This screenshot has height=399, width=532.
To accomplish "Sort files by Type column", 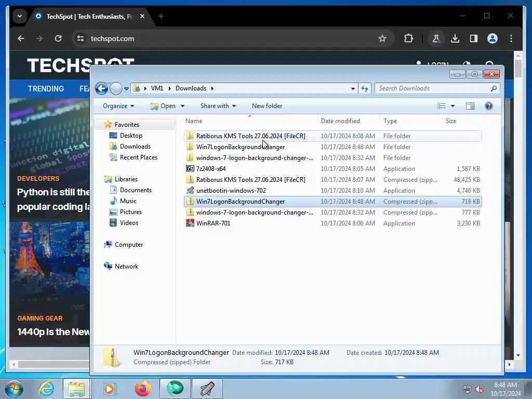I will [411, 121].
